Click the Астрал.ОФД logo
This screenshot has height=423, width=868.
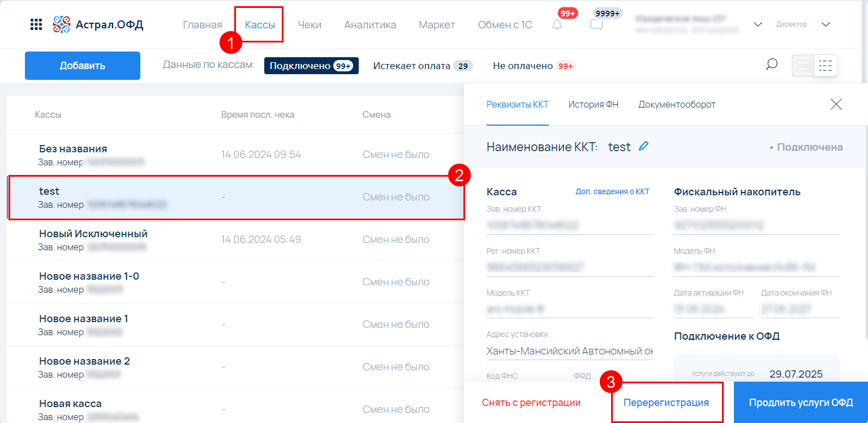98,24
